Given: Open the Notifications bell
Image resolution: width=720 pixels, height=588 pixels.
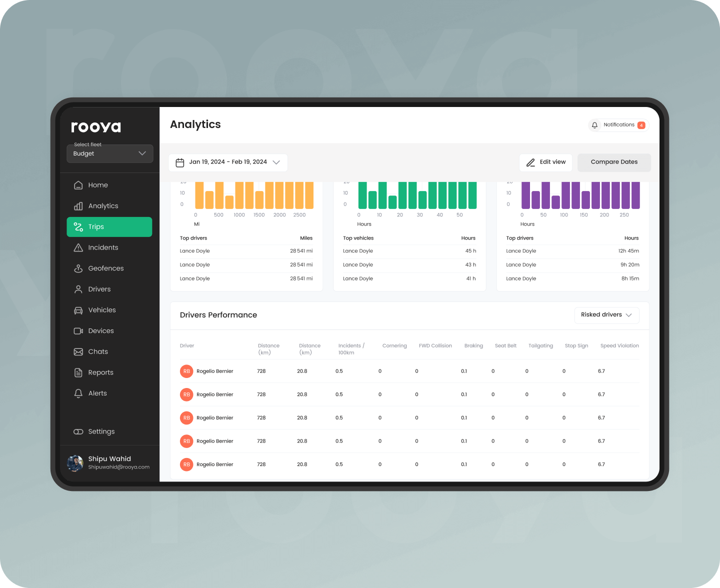Looking at the screenshot, I should point(594,125).
